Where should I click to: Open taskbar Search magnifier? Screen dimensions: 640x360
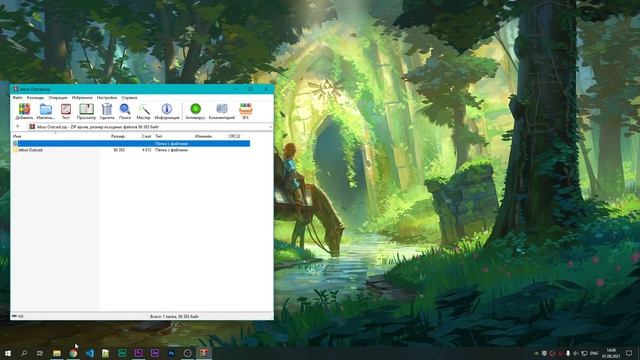click(24, 353)
